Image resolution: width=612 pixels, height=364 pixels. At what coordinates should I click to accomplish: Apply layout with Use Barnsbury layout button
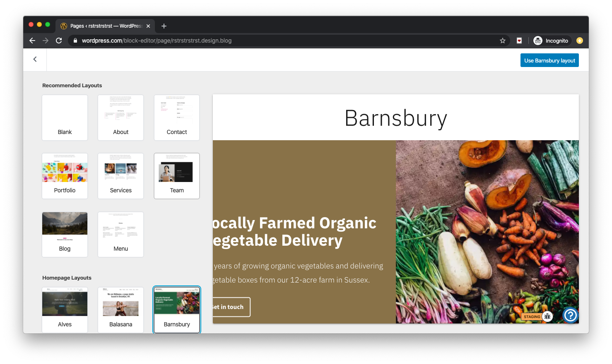(549, 60)
